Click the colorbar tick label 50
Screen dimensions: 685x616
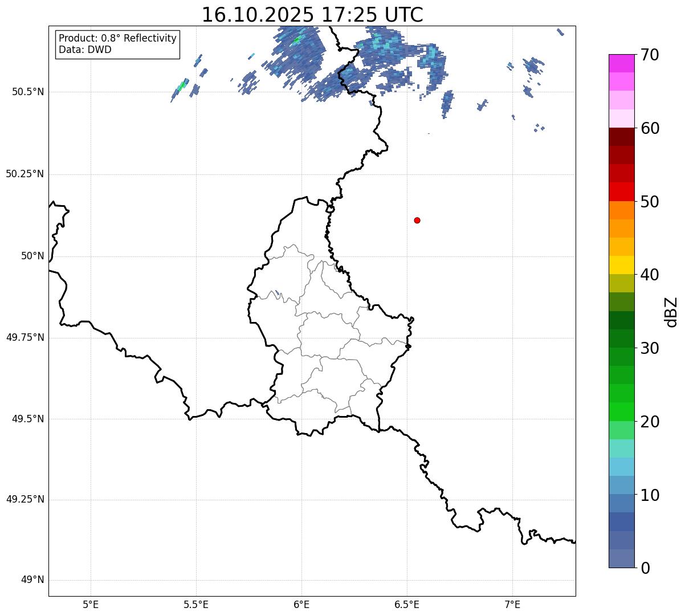[x=650, y=202]
